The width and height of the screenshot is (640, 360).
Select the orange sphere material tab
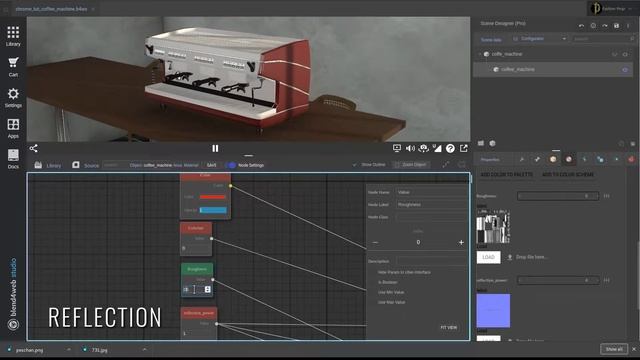[553, 159]
